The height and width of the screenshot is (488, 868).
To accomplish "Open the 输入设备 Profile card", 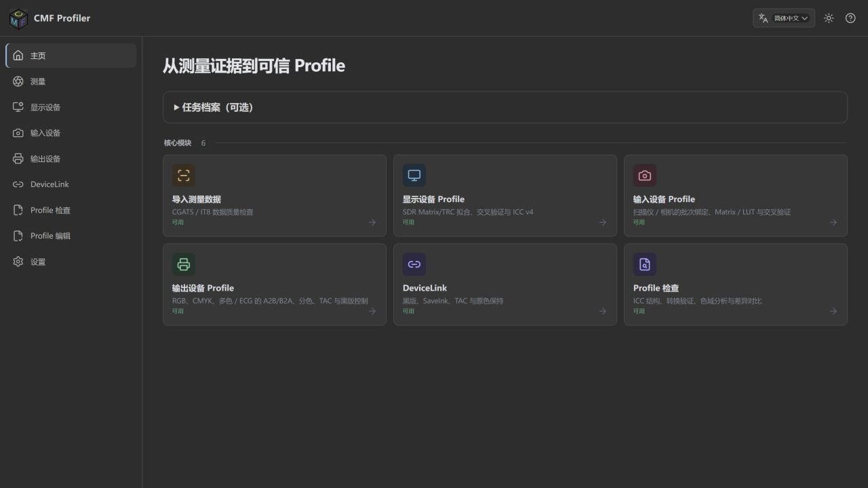I will coord(736,196).
